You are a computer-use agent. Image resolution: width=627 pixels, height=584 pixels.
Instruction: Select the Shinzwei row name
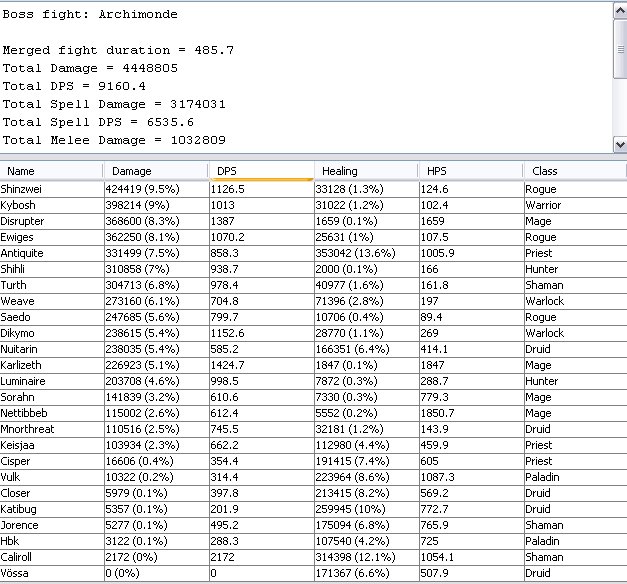click(x=21, y=189)
